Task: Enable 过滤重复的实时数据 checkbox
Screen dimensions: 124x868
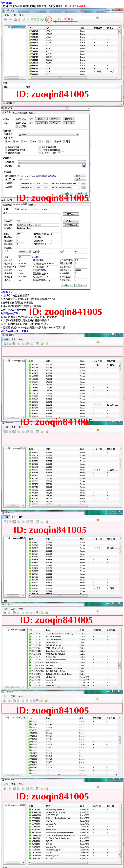Action: click(x=40, y=150)
